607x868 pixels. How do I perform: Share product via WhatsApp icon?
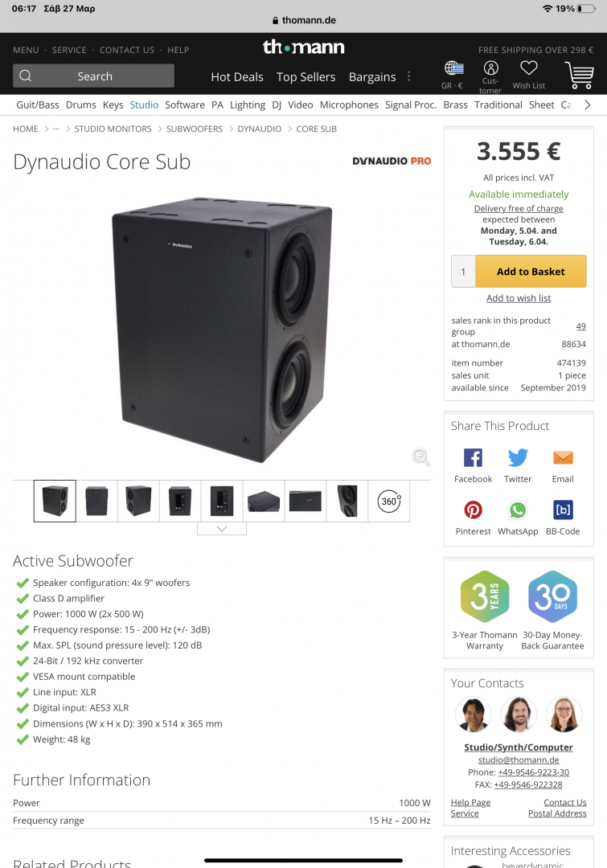click(x=518, y=510)
